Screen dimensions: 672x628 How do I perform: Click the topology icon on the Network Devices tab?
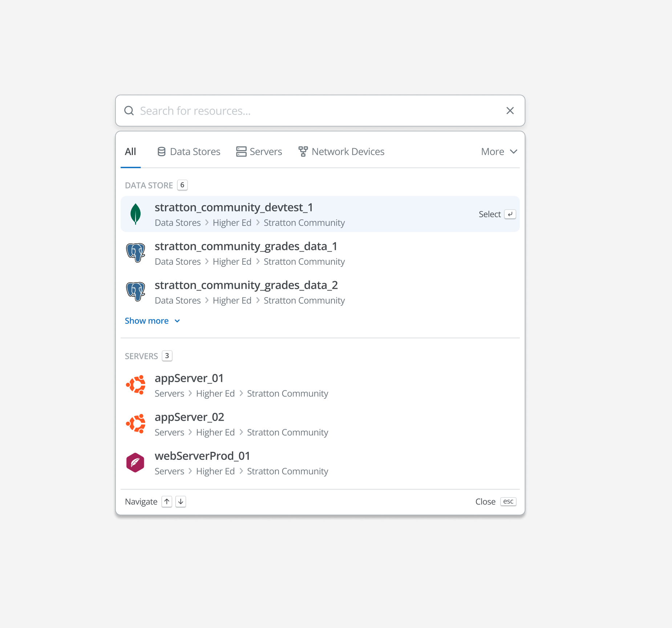(x=304, y=151)
